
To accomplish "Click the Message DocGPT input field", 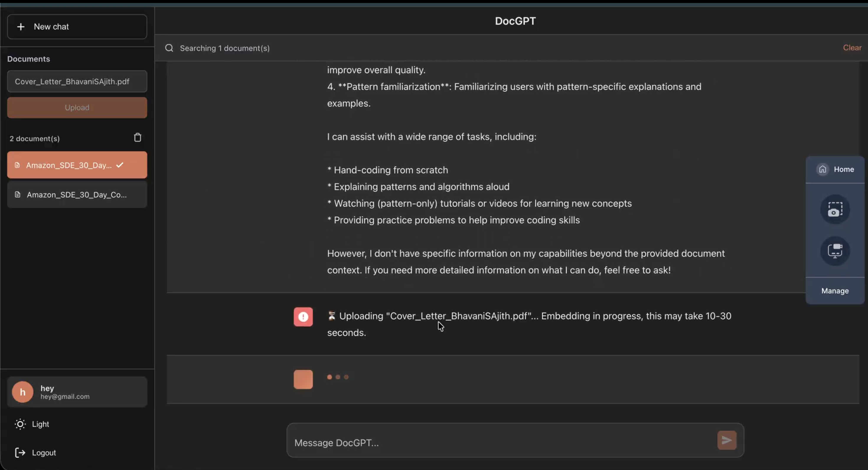I will pos(502,440).
